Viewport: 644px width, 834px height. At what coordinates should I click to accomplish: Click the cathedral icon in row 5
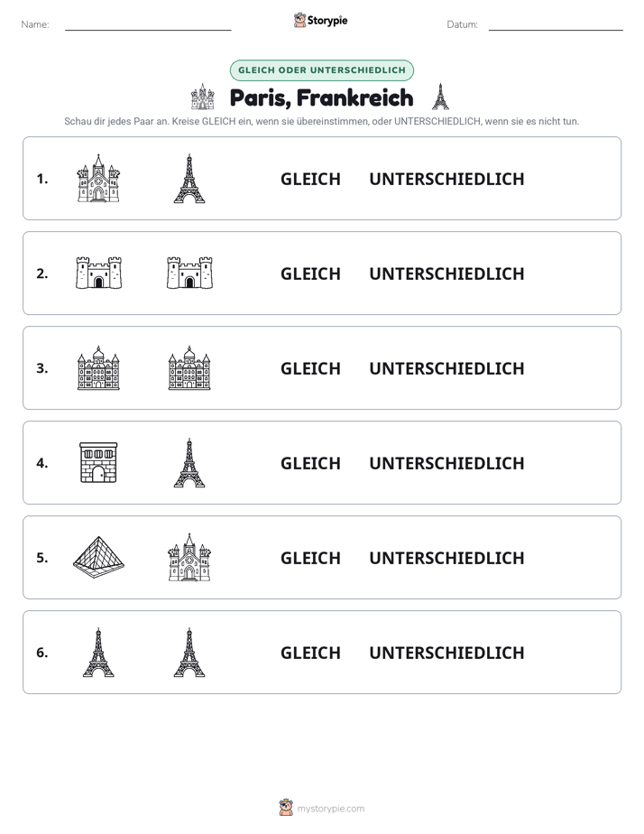pyautogui.click(x=189, y=558)
